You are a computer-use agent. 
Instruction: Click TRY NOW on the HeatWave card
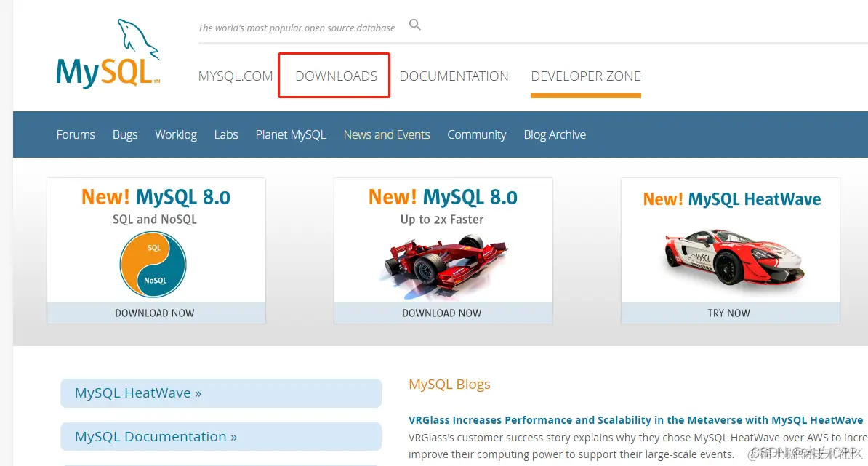[728, 313]
